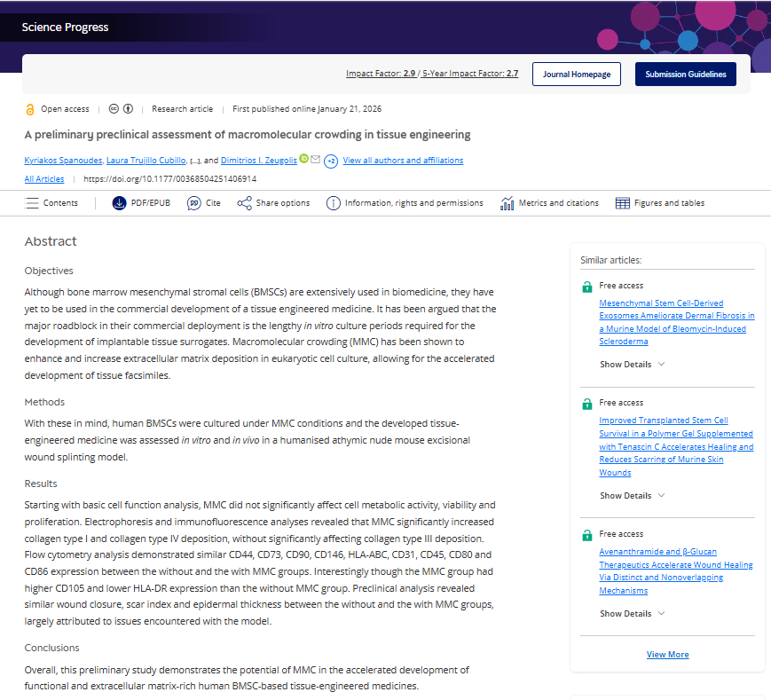771x700 pixels.
Task: Expand Show Details for Tenascin C article
Action: (x=632, y=496)
